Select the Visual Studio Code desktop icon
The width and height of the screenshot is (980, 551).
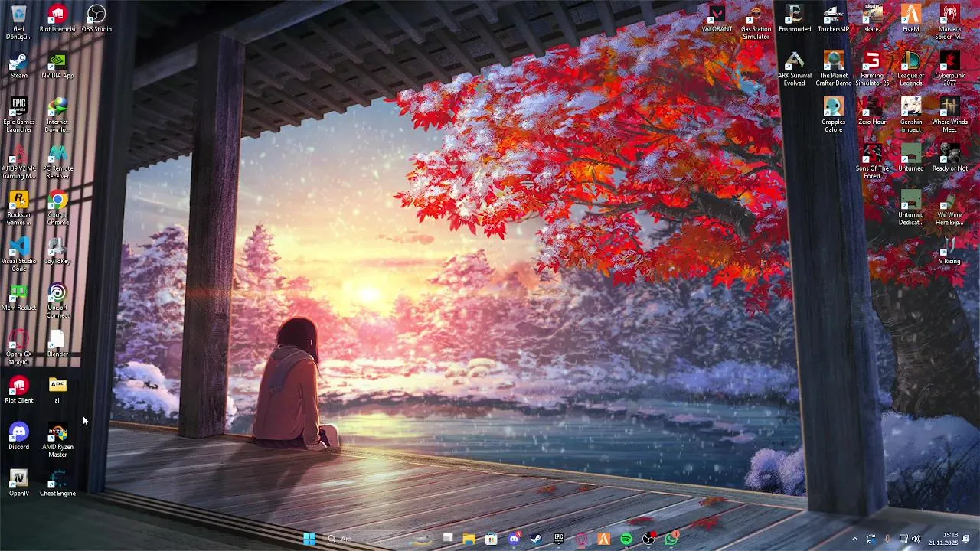click(x=19, y=254)
